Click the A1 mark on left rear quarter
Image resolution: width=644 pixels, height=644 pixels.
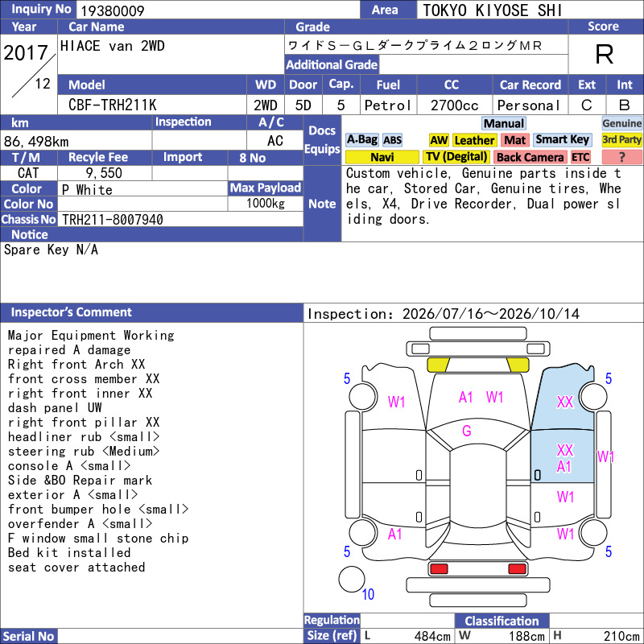point(394,534)
